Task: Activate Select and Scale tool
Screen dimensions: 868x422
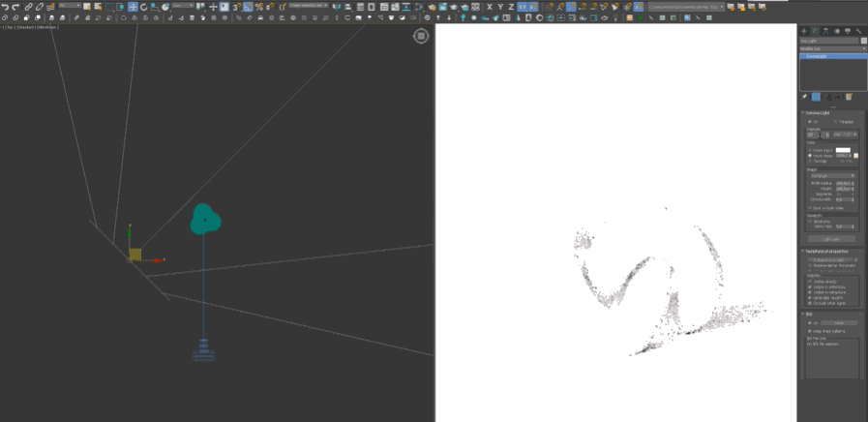Action: tap(155, 7)
